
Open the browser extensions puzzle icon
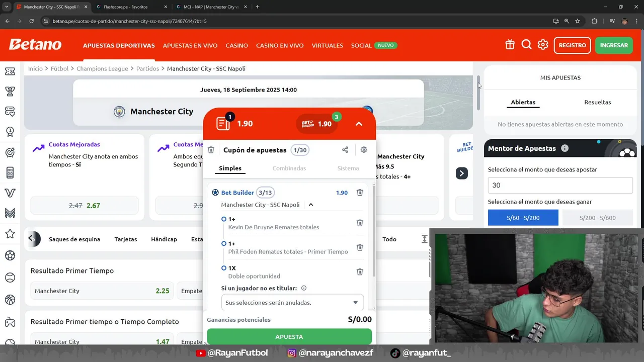coord(594,21)
